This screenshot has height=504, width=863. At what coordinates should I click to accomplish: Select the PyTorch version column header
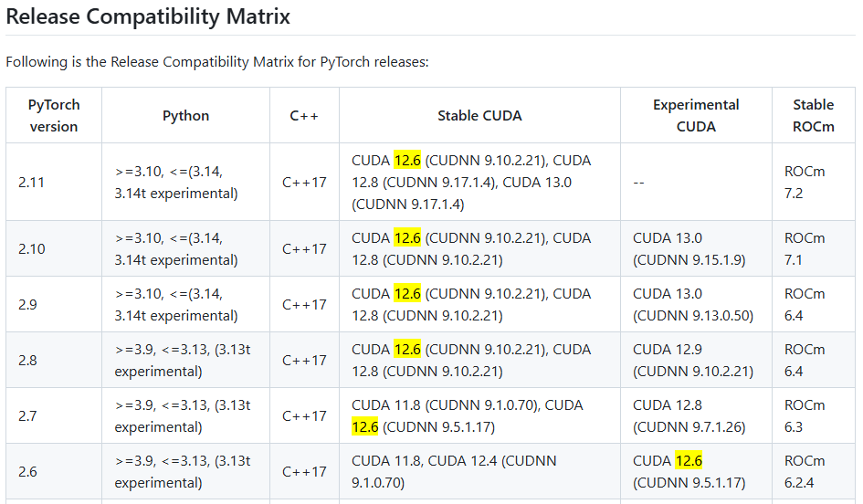[54, 116]
